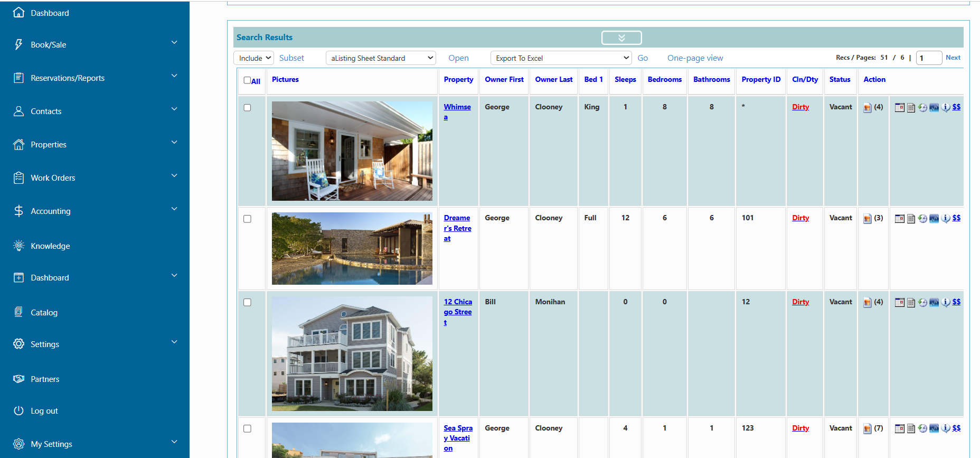Click Log out in the sidebar

tap(44, 410)
